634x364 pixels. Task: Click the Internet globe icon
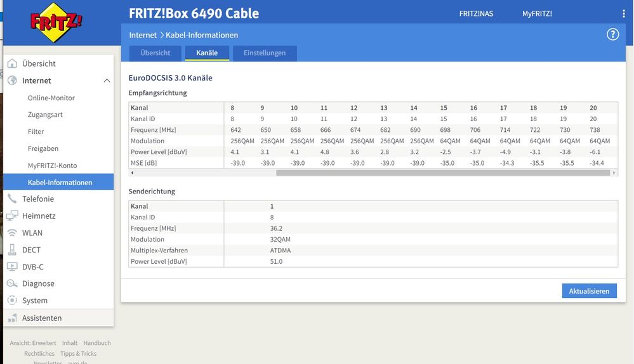tap(12, 81)
